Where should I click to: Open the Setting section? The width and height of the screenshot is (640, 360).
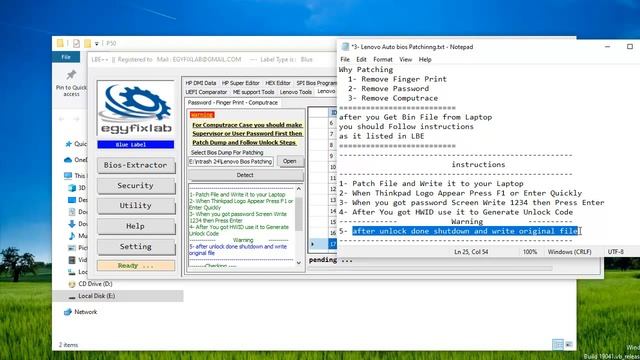(x=136, y=247)
